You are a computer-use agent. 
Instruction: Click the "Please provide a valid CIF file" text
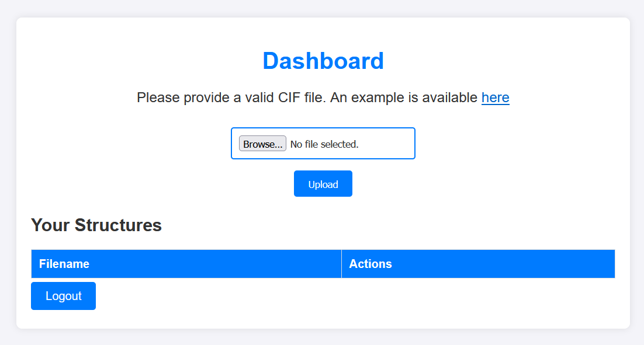click(x=231, y=97)
